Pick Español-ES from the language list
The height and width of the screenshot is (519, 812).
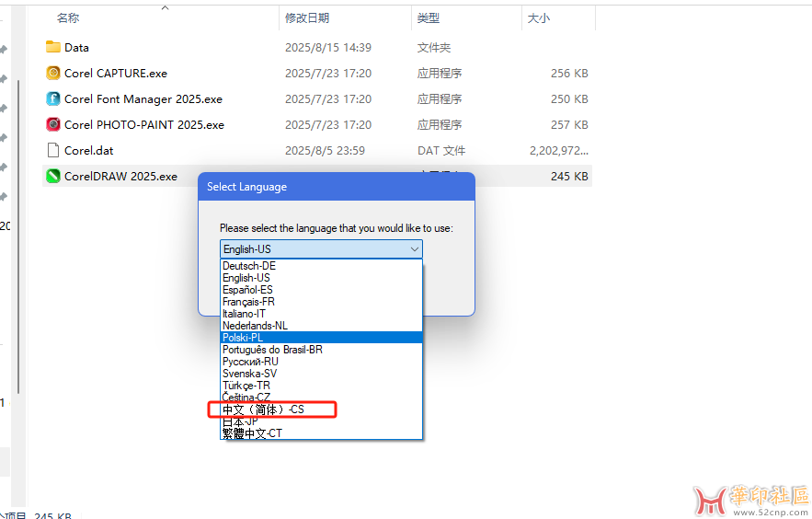pyautogui.click(x=321, y=290)
